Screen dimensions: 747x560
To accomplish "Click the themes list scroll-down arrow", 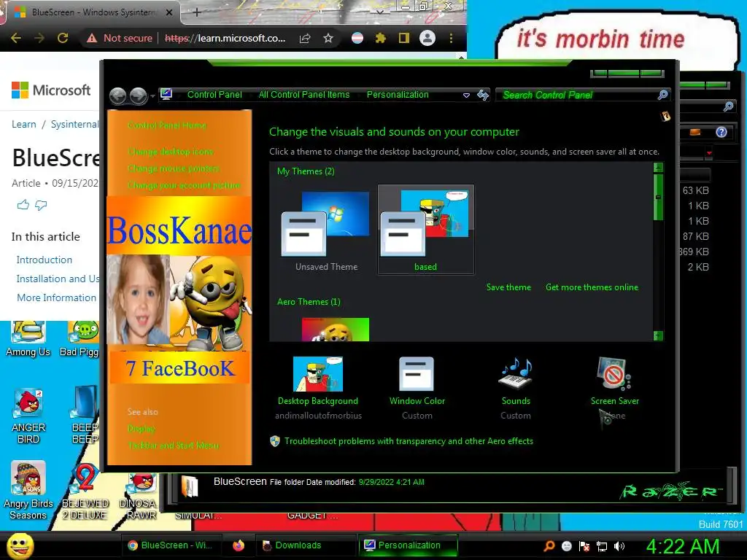I will 659,335.
